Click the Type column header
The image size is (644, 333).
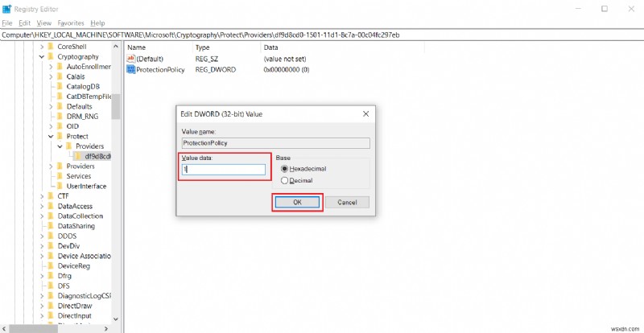226,47
